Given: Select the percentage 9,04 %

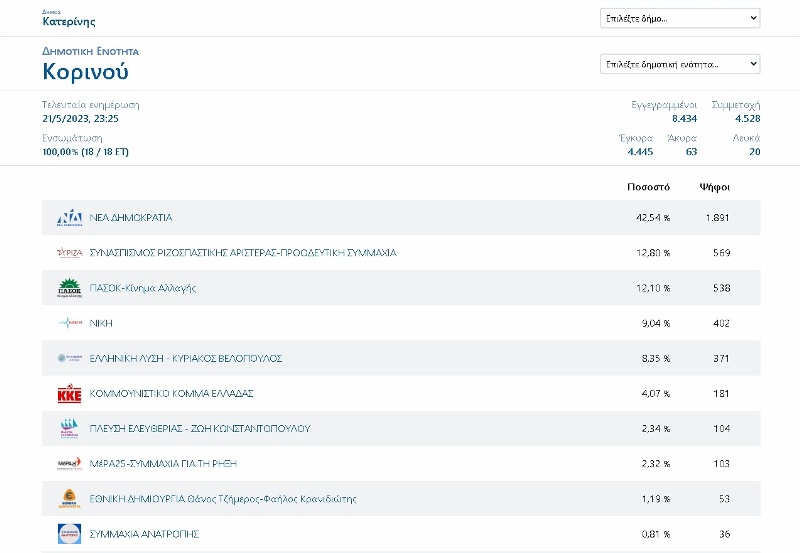Looking at the screenshot, I should click(656, 323).
